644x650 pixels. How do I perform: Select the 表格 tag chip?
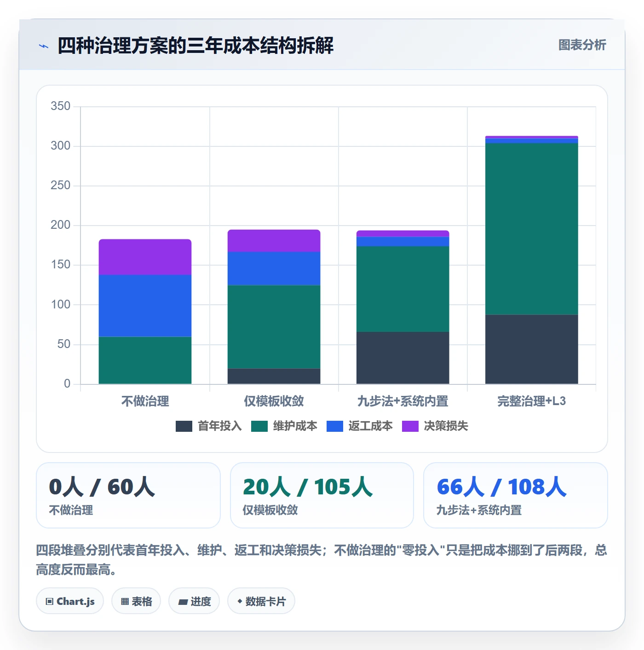tap(136, 601)
